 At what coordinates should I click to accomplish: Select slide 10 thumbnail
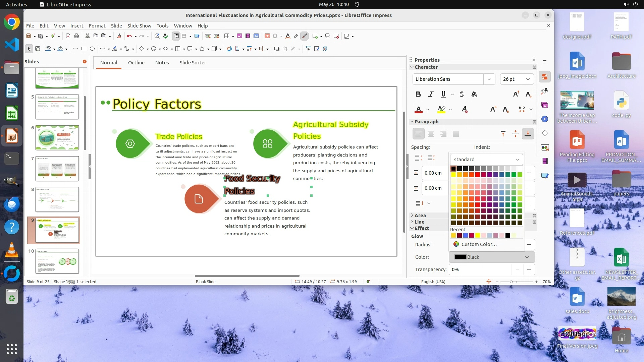point(57,261)
